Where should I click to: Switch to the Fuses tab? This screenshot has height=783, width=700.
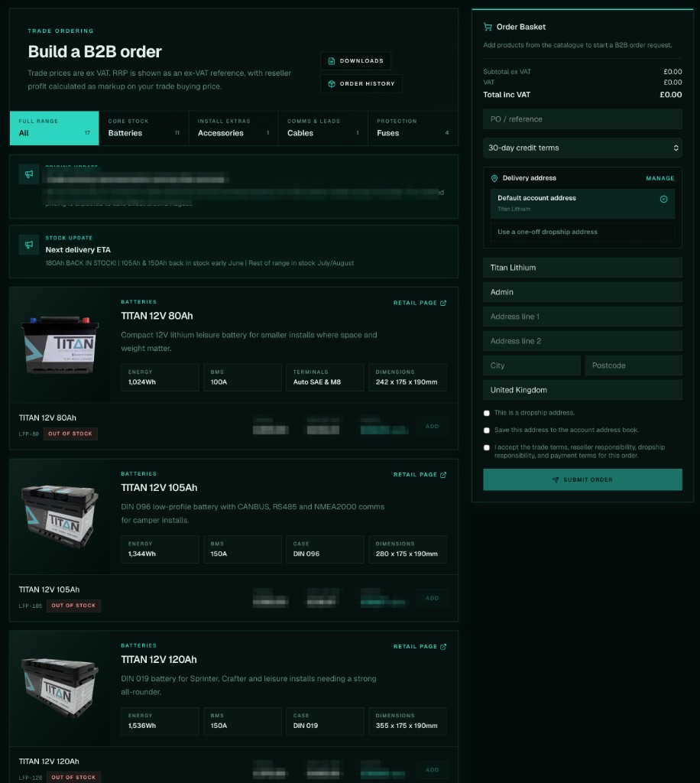coord(413,128)
